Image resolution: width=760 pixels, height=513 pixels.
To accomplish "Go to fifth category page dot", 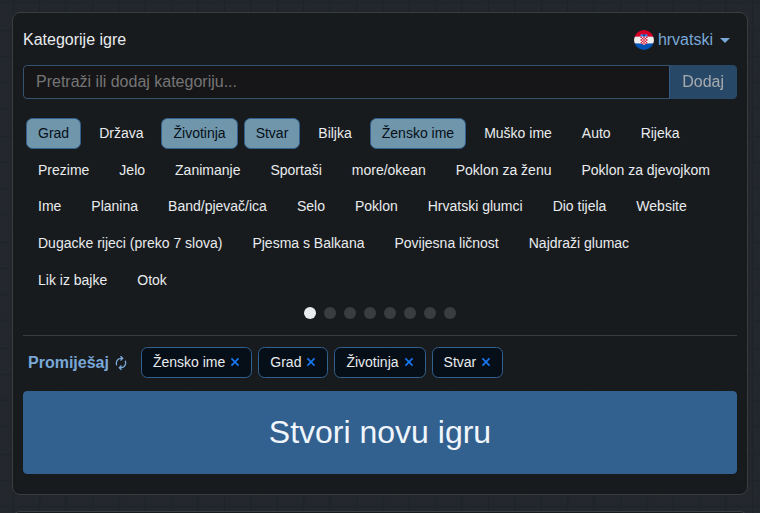I will [390, 313].
